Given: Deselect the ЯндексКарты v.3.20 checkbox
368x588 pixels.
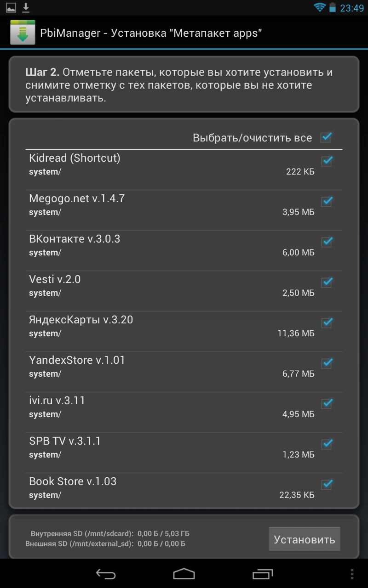Looking at the screenshot, I should (327, 323).
